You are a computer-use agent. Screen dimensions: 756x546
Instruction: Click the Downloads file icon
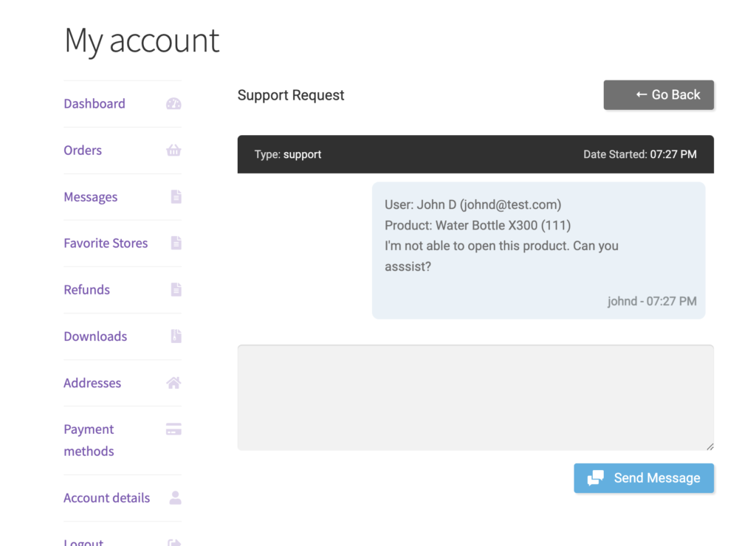176,336
